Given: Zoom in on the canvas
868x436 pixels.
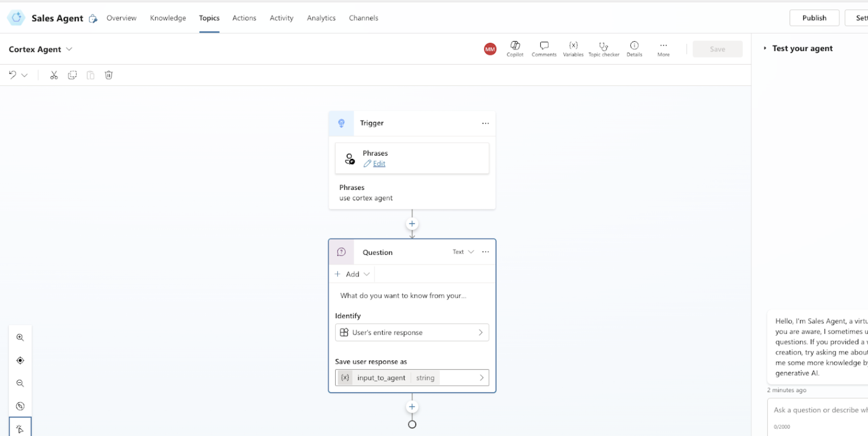Looking at the screenshot, I should [x=20, y=337].
